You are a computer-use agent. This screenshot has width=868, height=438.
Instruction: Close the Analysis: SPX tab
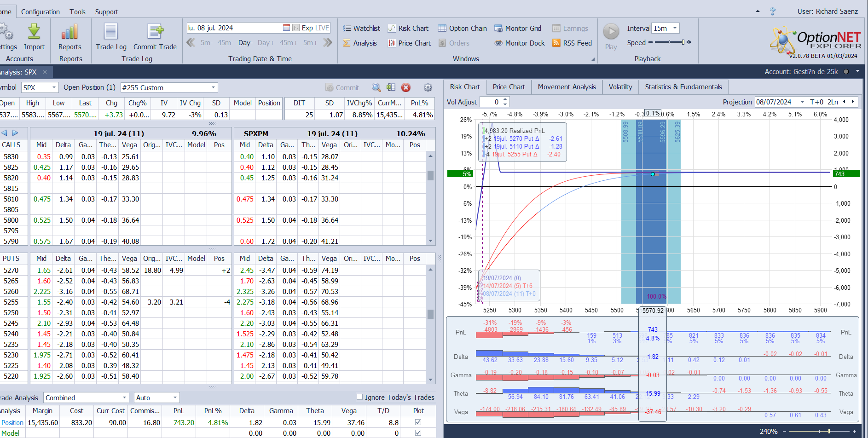(x=45, y=72)
